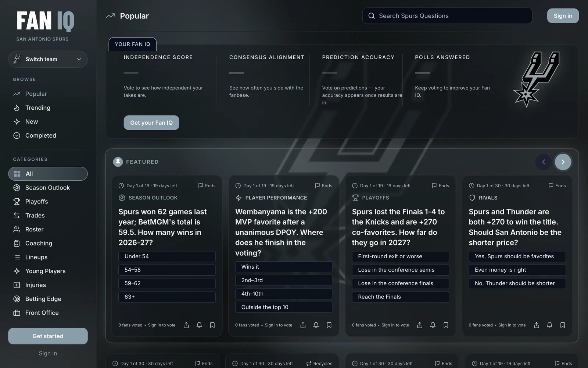The width and height of the screenshot is (588, 368).
Task: Bell icon on Spurs lost Finals card
Action: click(x=433, y=325)
